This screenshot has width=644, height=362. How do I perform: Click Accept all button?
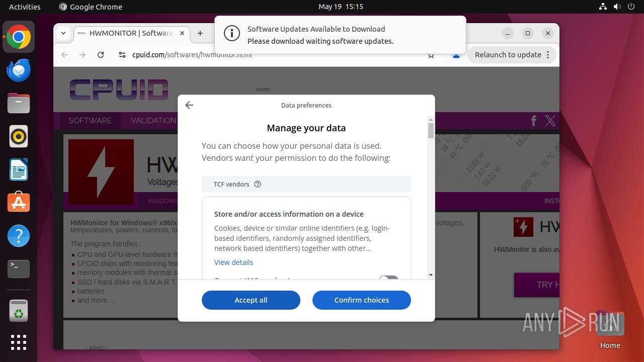pos(251,300)
